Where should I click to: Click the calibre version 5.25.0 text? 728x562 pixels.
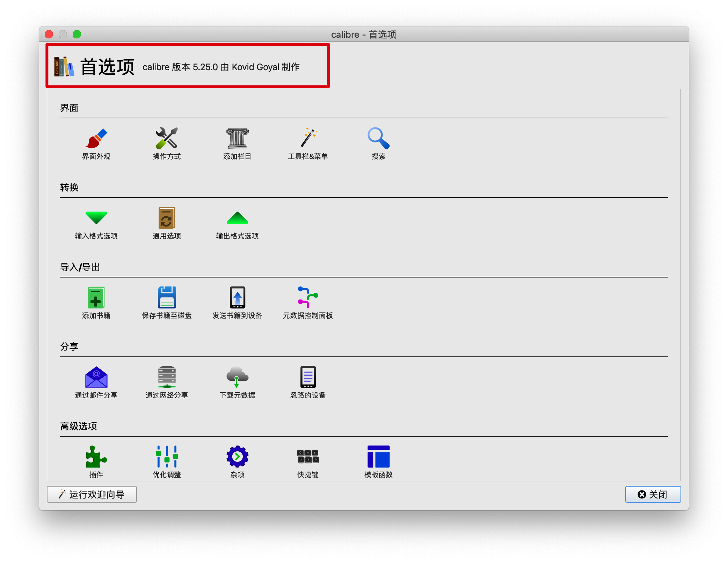[221, 67]
